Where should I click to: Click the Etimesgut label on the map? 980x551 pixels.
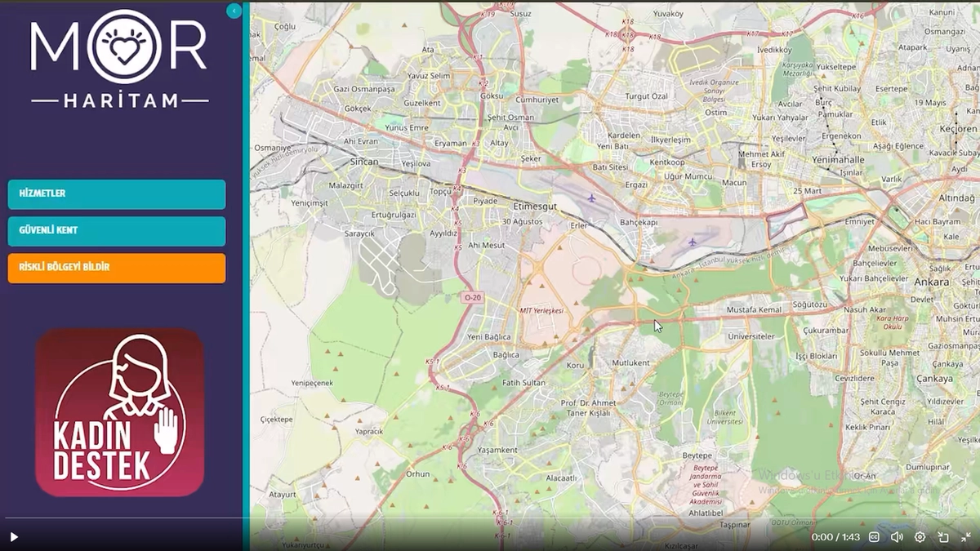click(535, 207)
